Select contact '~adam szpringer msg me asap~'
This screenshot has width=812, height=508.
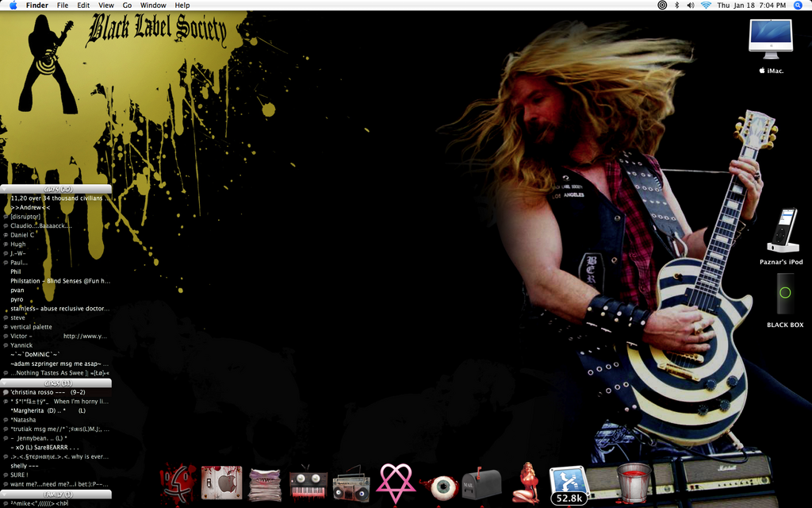56,364
